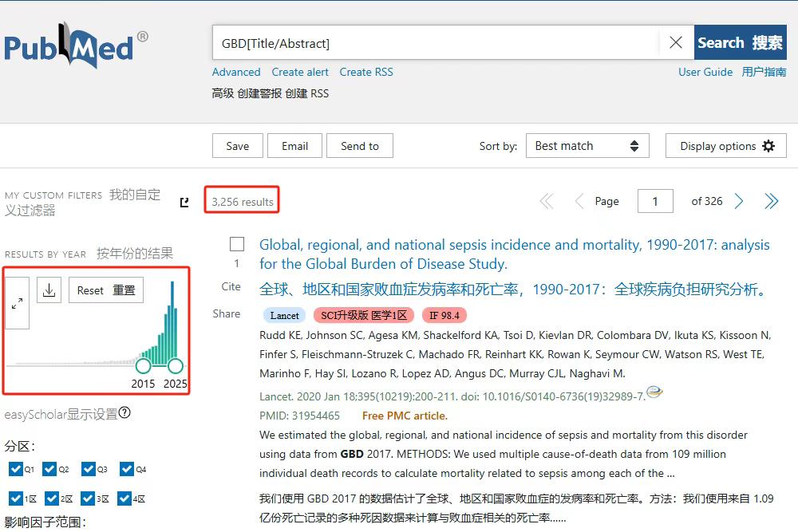Open the sepsis incidence and mortality article title
The width and height of the screenshot is (798, 532).
(x=515, y=254)
